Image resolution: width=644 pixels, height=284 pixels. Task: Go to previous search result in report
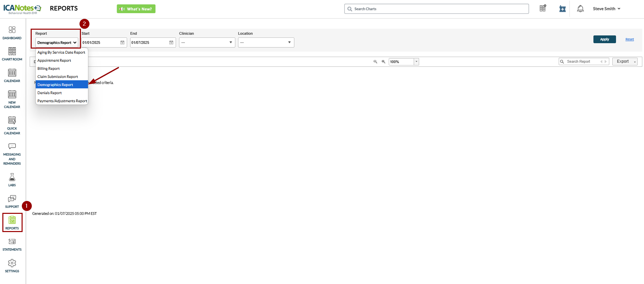point(601,62)
